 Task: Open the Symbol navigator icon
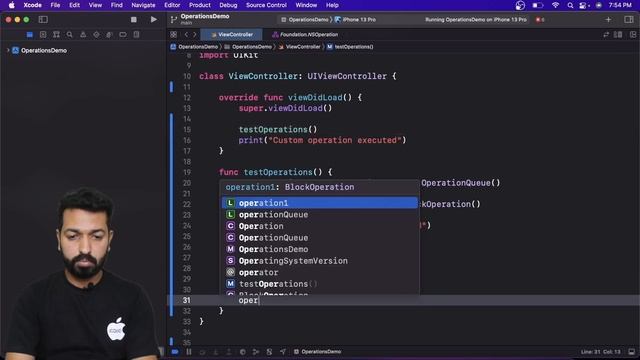tap(56, 35)
